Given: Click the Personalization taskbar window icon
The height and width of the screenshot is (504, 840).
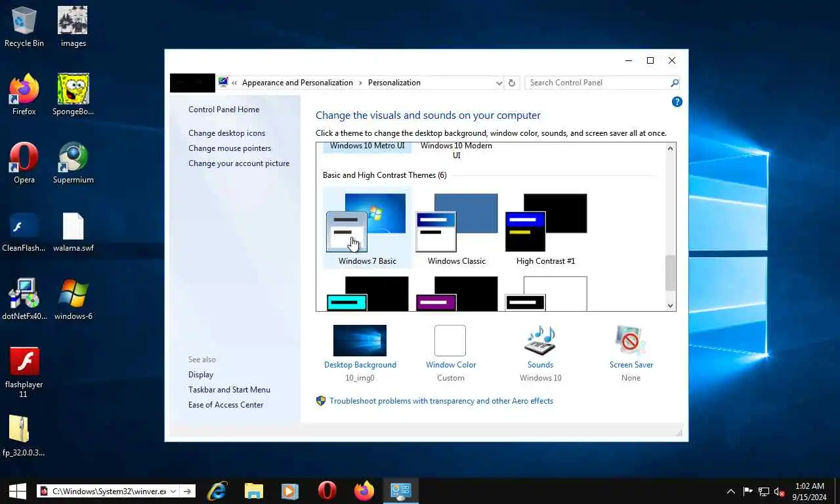Looking at the screenshot, I should 400,491.
